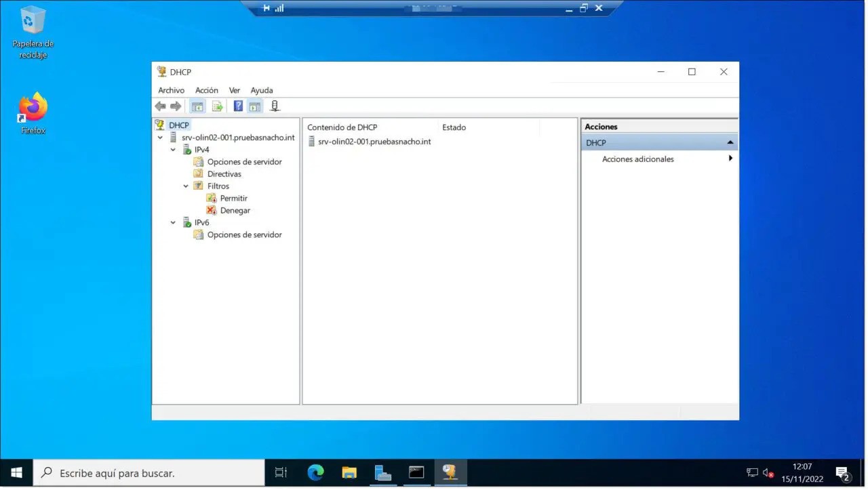Screen dimensions: 868x490
Task: Toggle the show/hide console tree toolbar icon
Action: pyautogui.click(x=197, y=106)
